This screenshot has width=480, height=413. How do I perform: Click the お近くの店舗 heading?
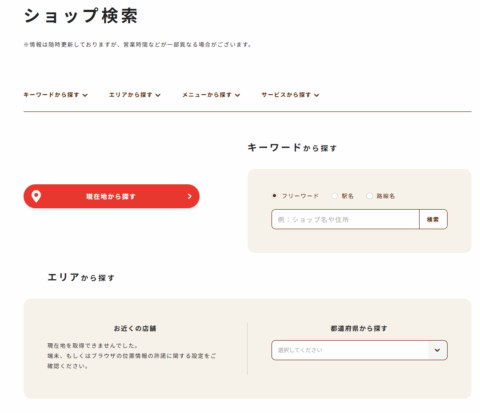coord(135,328)
